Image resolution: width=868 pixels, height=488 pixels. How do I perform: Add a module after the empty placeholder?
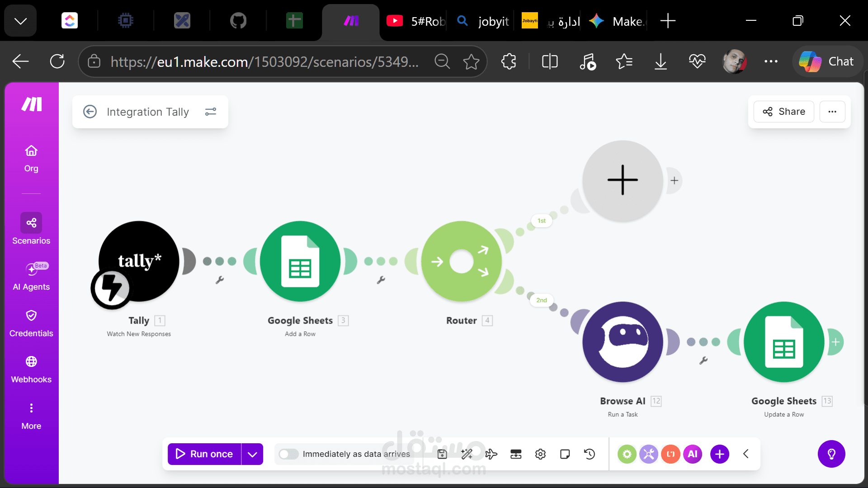coord(675,181)
